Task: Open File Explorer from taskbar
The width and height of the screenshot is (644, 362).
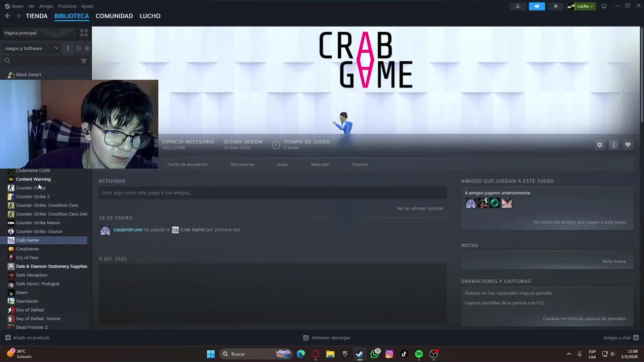Action: 330,354
